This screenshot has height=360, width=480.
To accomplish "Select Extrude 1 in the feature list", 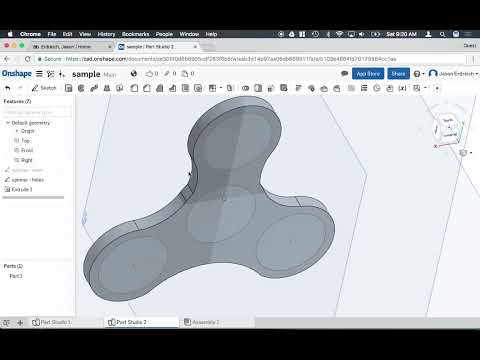I will coord(22,189).
